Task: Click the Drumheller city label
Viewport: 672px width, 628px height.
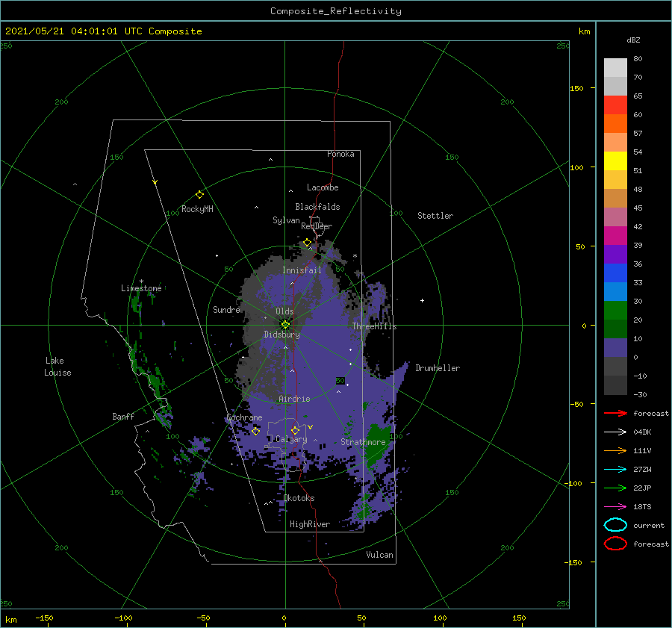Action: [438, 368]
